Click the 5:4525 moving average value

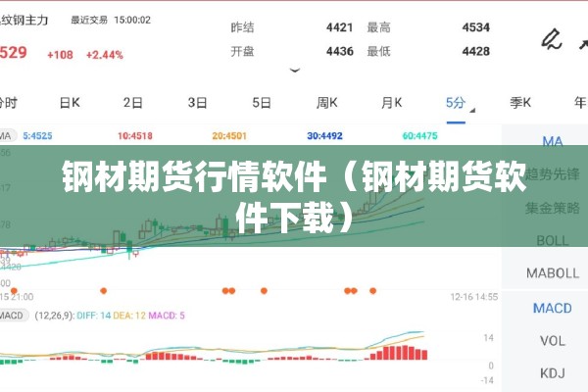point(37,136)
